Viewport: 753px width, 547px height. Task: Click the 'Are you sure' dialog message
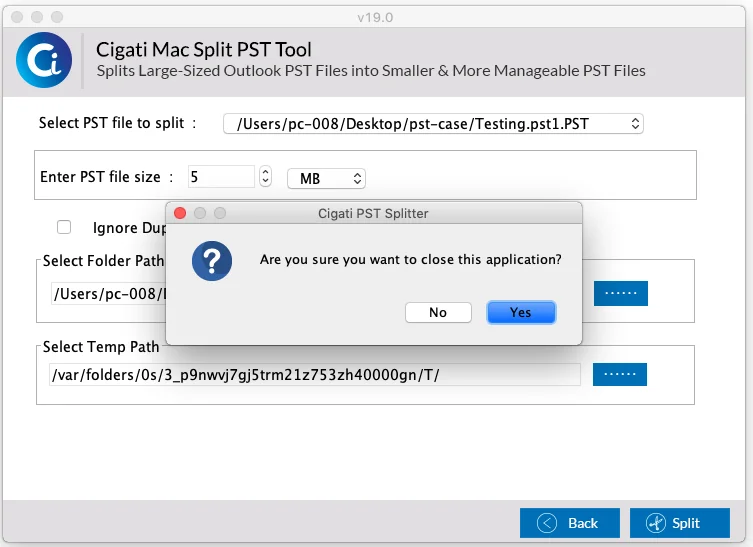411,259
